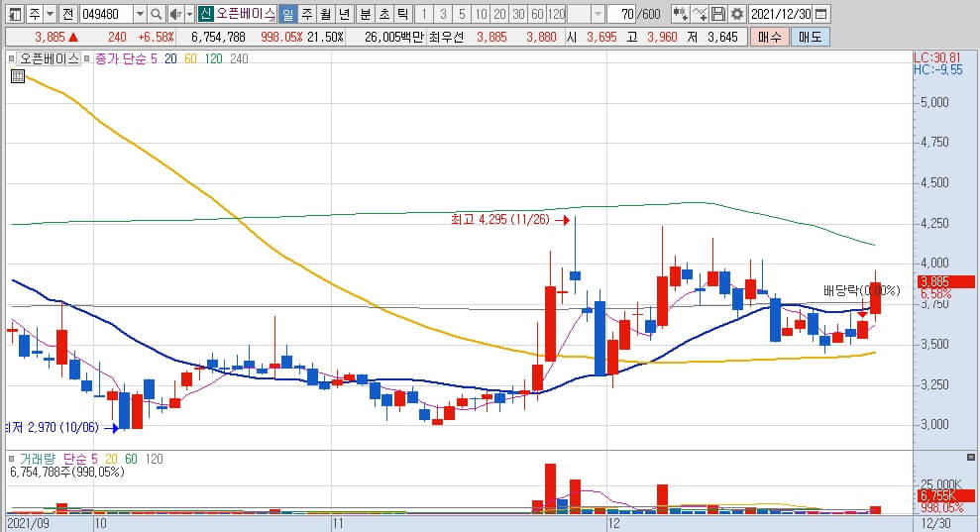Screen dimensions: 980x532
Task: Click the current price 3,885 in info bar
Action: (x=50, y=38)
